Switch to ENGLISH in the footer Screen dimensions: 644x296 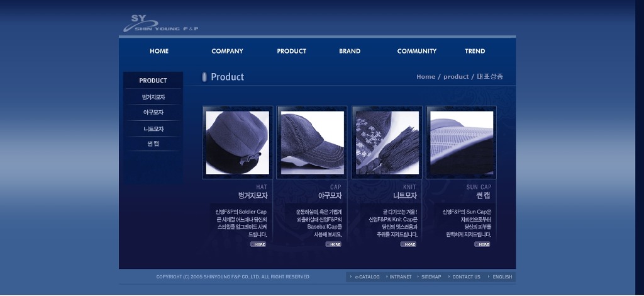point(502,276)
